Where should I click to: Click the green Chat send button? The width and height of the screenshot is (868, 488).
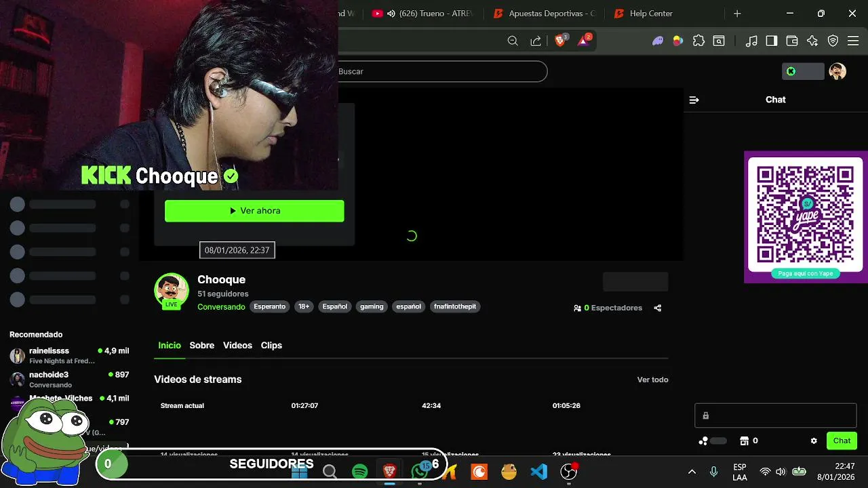(842, 441)
